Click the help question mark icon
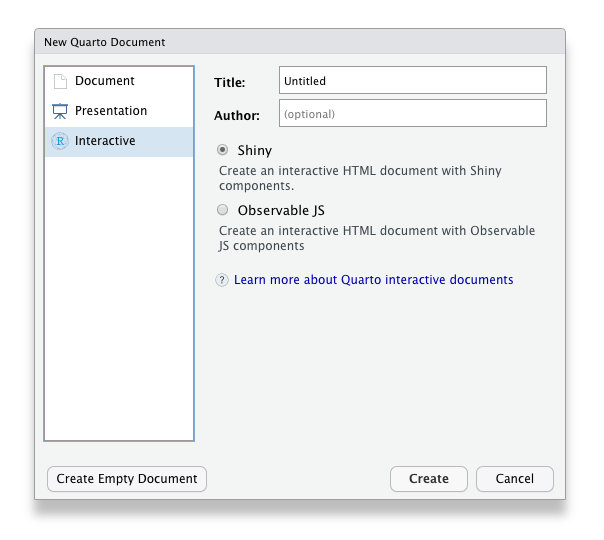 click(222, 280)
